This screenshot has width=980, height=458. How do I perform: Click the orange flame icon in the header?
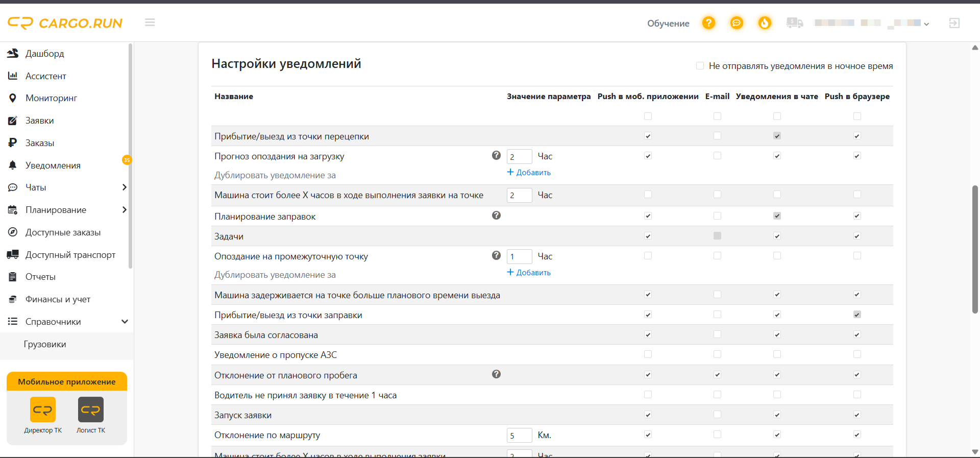pyautogui.click(x=765, y=23)
